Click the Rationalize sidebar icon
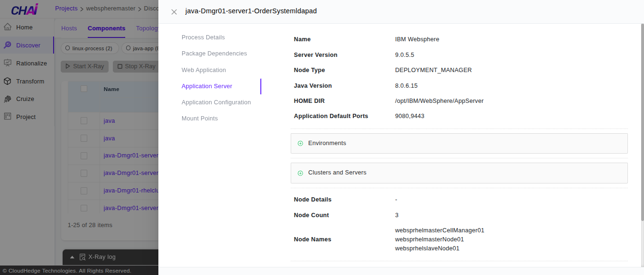Image resolution: width=644 pixels, height=275 pixels. 8,63
